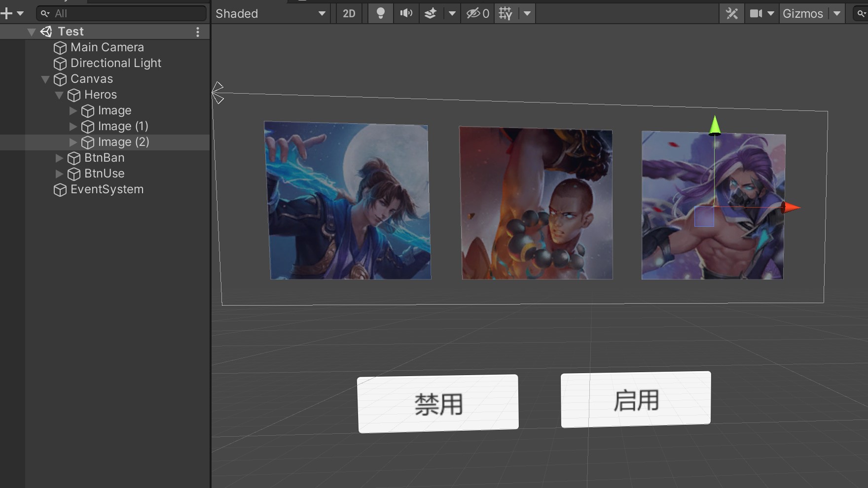Expand the BtnUse foldout arrow
Viewport: 868px width, 488px height.
click(59, 174)
